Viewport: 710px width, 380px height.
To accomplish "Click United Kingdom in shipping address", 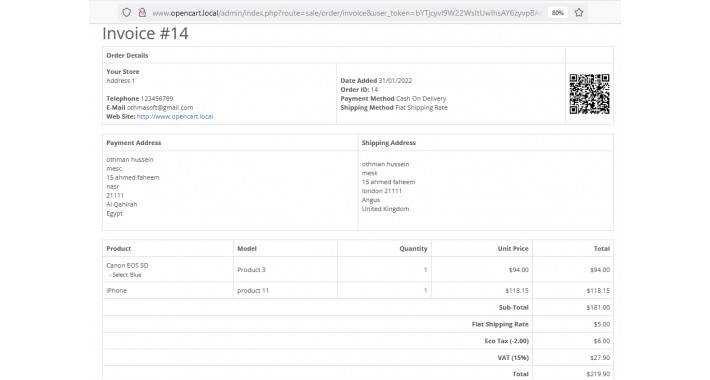I will (385, 209).
